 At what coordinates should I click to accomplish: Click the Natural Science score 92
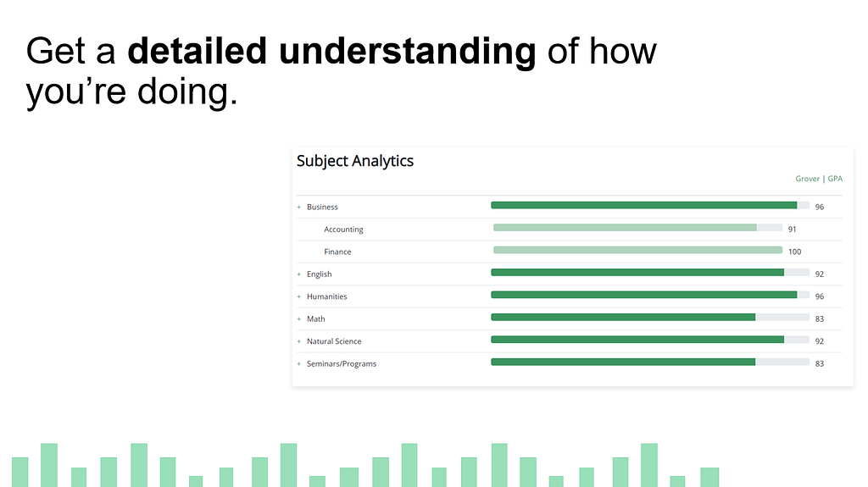tap(819, 341)
